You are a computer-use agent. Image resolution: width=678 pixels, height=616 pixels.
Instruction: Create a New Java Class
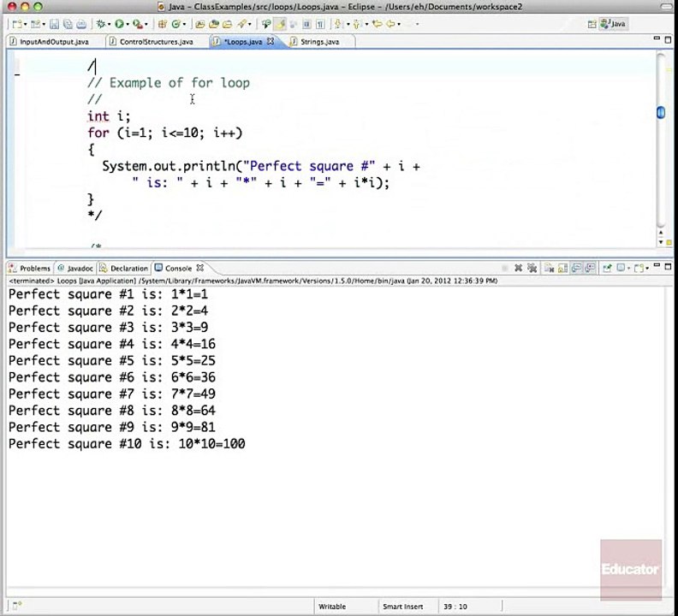pos(176,24)
